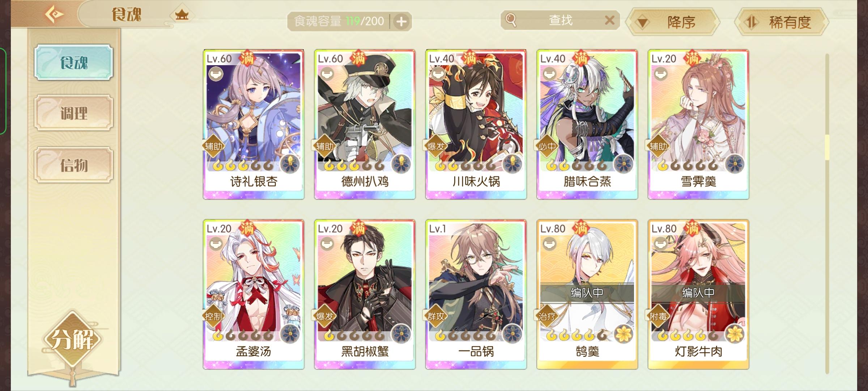Tap the bowl icon on 诗礼银杏 card
Screen dimensions: 868x391
click(x=216, y=74)
